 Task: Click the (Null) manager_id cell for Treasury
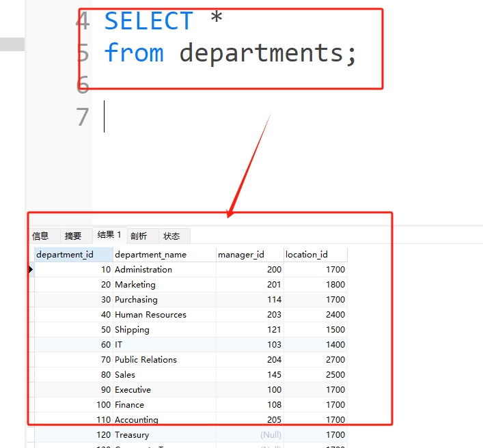(x=270, y=435)
